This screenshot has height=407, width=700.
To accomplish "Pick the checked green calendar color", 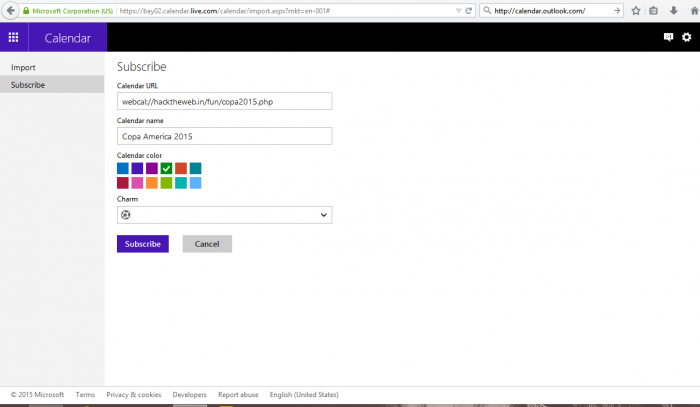I will click(x=166, y=168).
